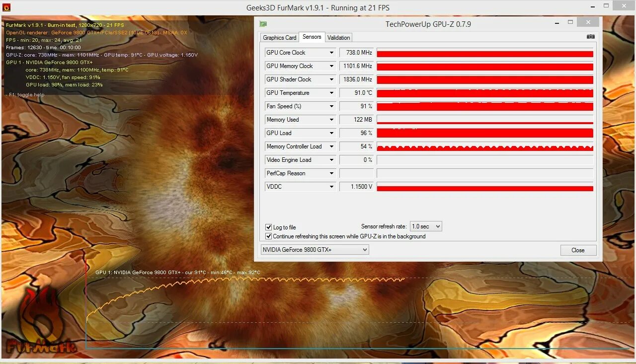Click the Fan Speed history graph

tap(485, 106)
